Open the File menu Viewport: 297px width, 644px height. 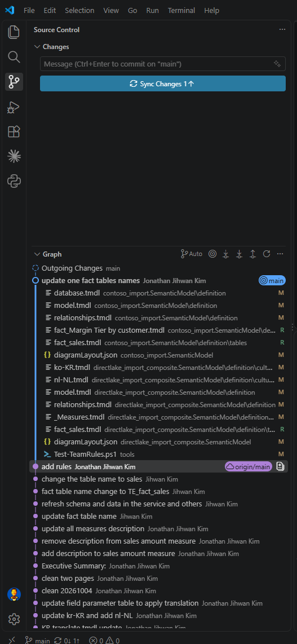point(29,10)
